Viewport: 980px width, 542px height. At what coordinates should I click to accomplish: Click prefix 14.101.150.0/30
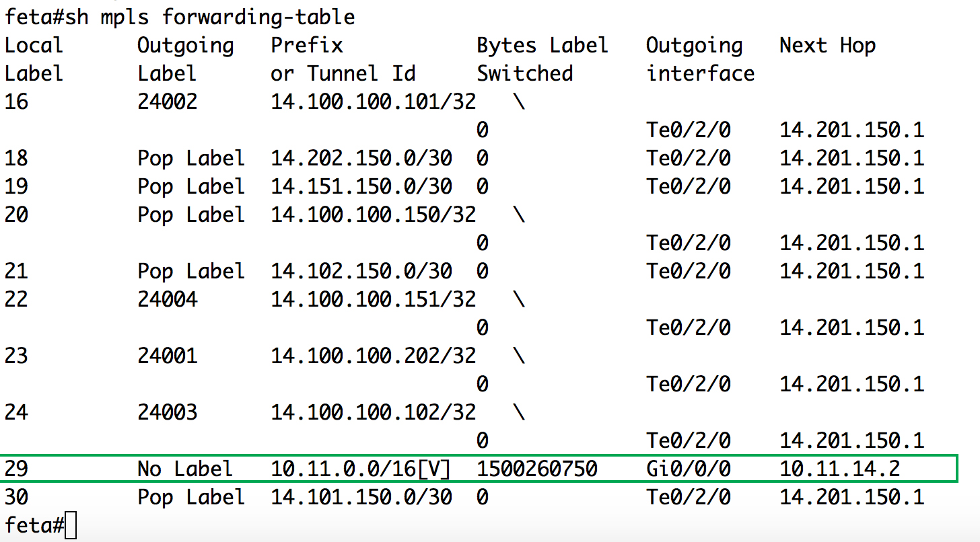pos(361,498)
